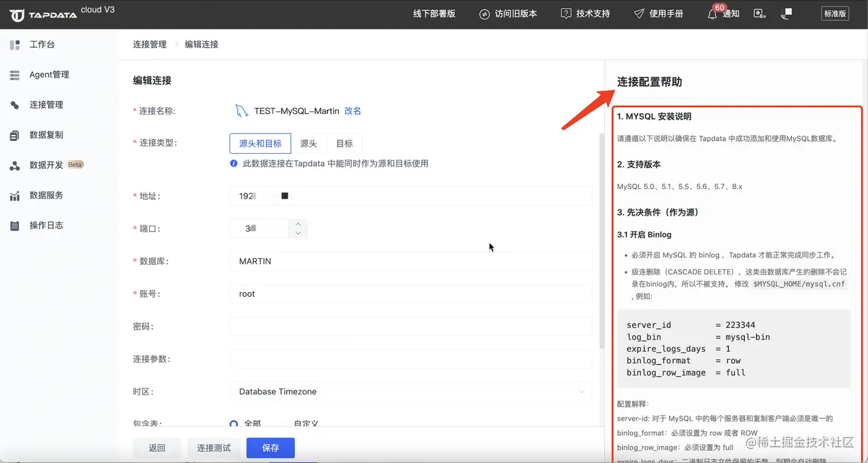Screen dimensions: 868x463
Task: Open 数据开发 Beta sidebar item
Action: coord(56,165)
